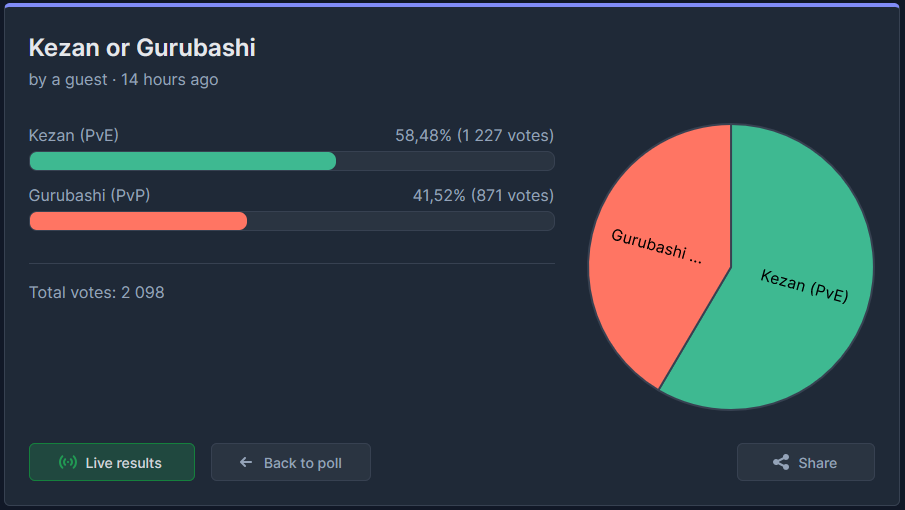The image size is (905, 510).
Task: Click the 58,48% (1 227 votes) text
Action: tap(474, 136)
